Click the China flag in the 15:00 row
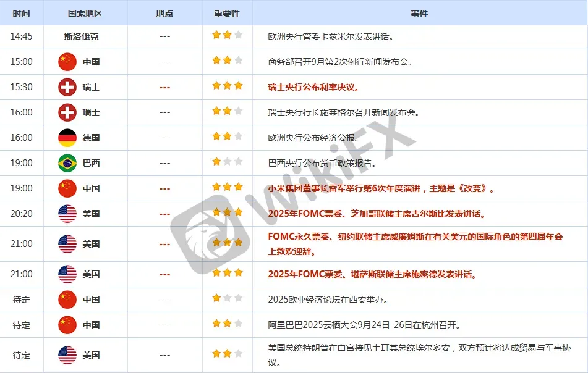The image size is (588, 373). click(x=67, y=62)
